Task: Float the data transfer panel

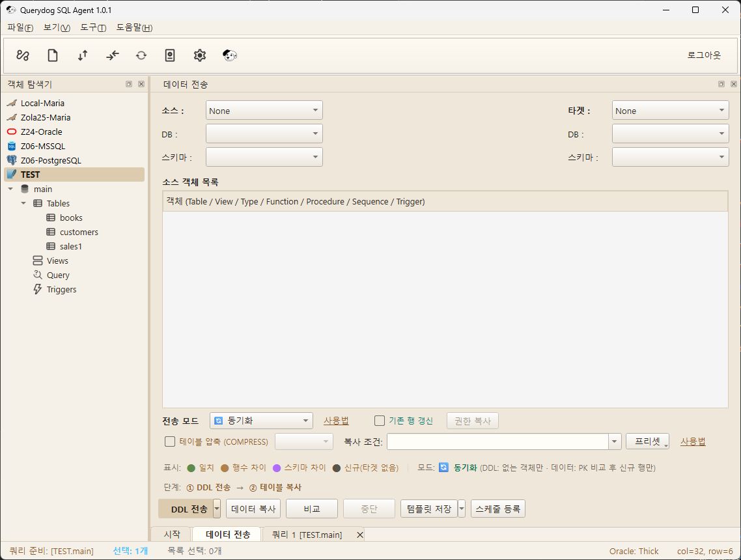Action: pos(721,84)
